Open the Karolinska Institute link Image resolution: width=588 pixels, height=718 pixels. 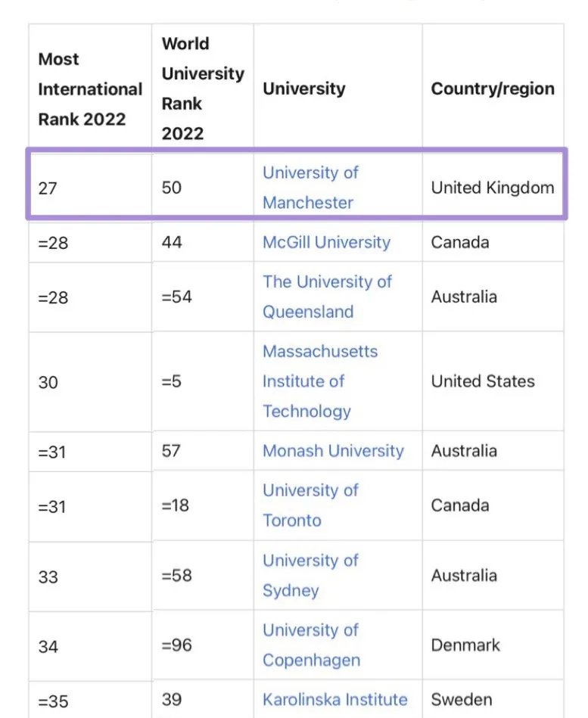pyautogui.click(x=334, y=700)
